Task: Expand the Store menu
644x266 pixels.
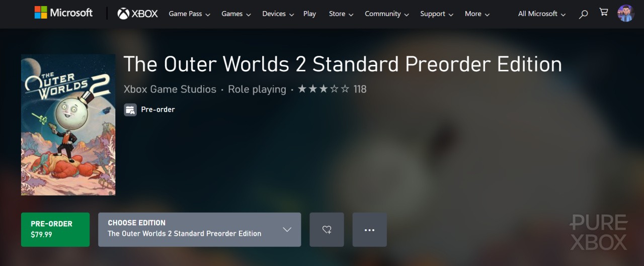Action: click(341, 14)
